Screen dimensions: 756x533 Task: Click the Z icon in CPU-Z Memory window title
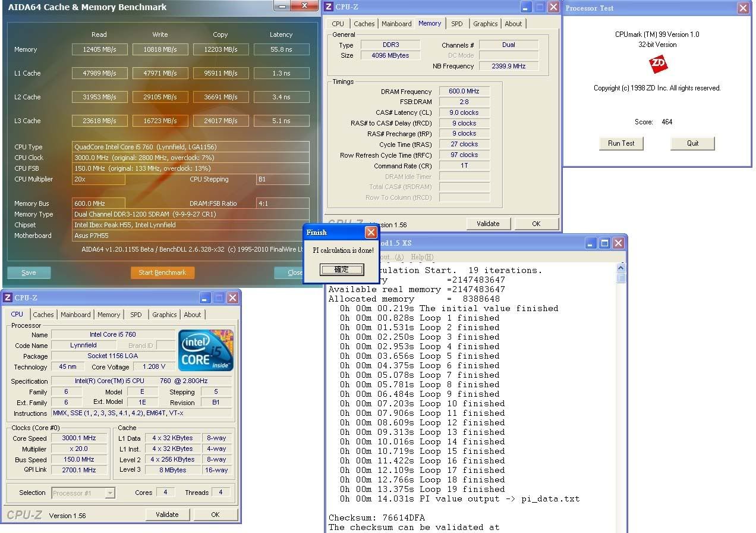tap(329, 7)
